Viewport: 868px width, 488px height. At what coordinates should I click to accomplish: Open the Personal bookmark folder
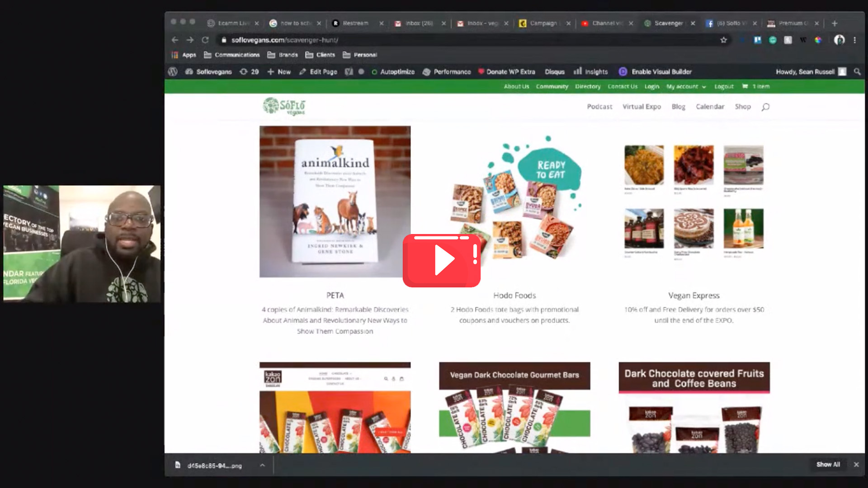click(x=360, y=55)
